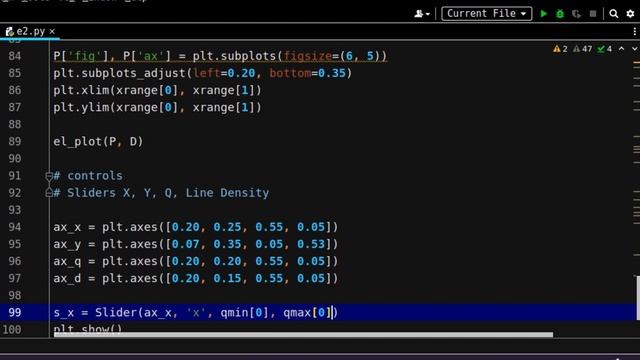
Task: Click line number 84 in the gutter
Action: coord(15,56)
